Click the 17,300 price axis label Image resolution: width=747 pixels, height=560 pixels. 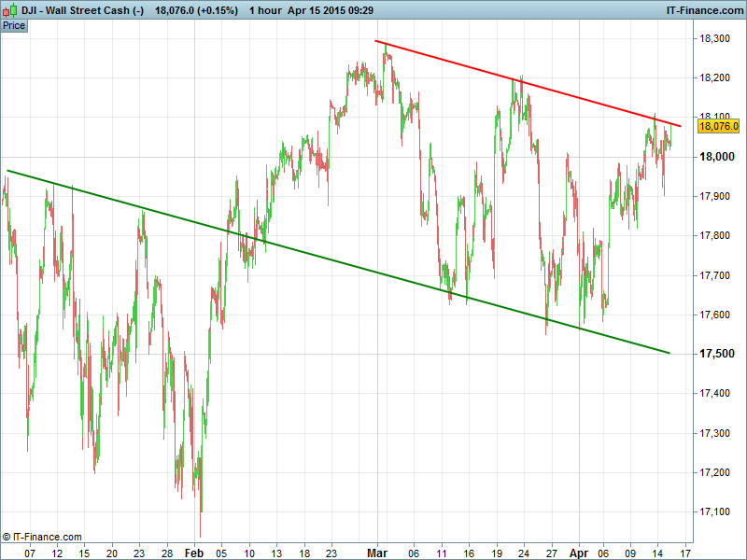[x=714, y=433]
